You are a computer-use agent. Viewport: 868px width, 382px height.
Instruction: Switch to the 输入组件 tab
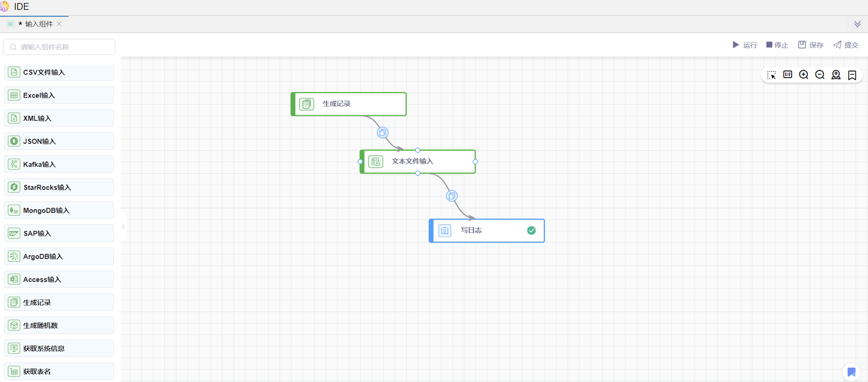(x=38, y=24)
